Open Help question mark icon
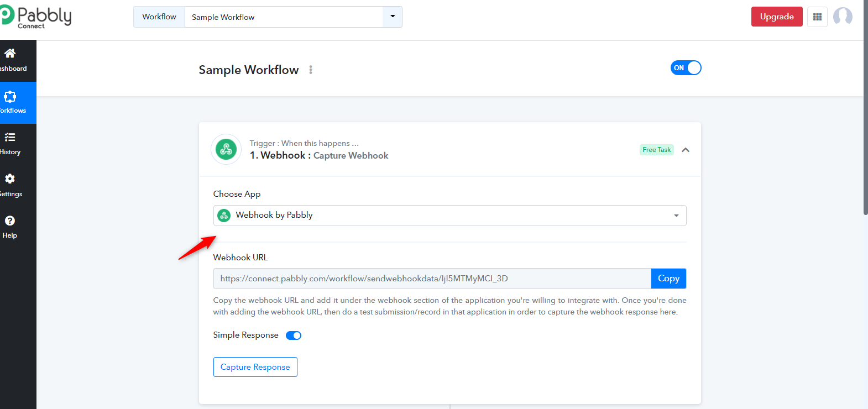The height and width of the screenshot is (409, 868). pos(10,221)
